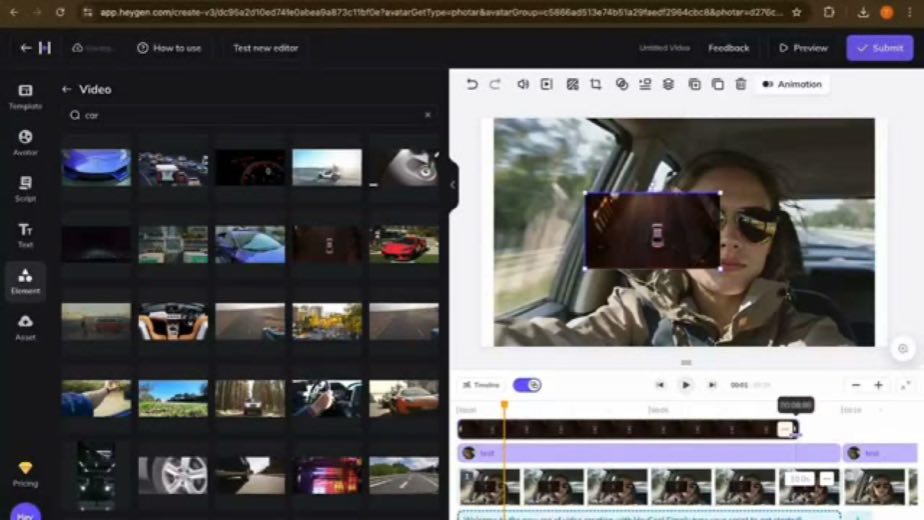Clear the car search with X
The image size is (924, 520).
click(428, 115)
